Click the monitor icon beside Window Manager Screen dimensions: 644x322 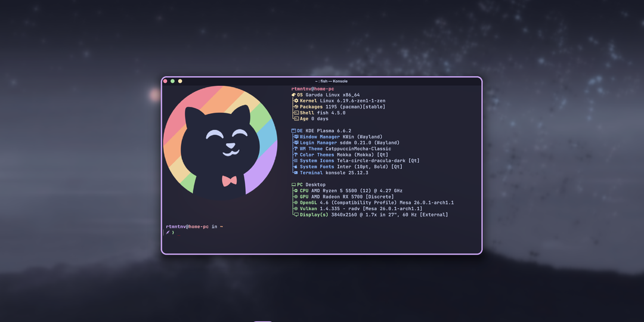[296, 137]
